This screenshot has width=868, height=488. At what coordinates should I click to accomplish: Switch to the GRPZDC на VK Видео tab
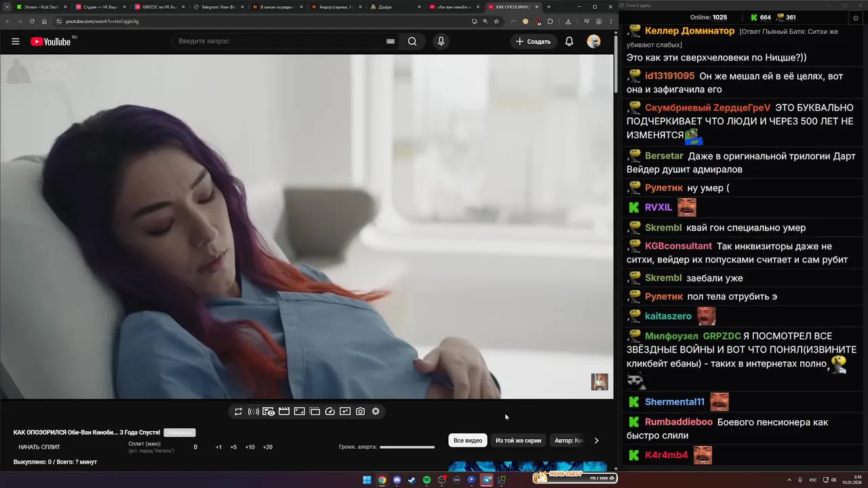(x=159, y=7)
